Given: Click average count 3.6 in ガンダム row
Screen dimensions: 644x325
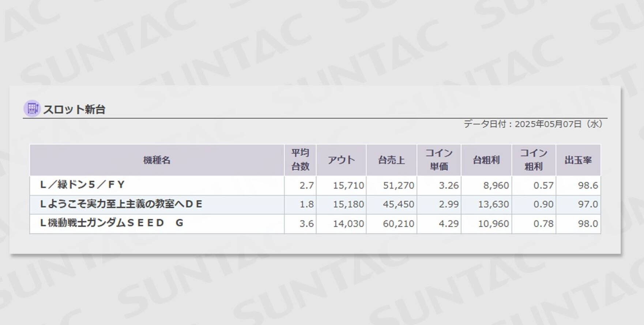Looking at the screenshot, I should pos(306,224).
